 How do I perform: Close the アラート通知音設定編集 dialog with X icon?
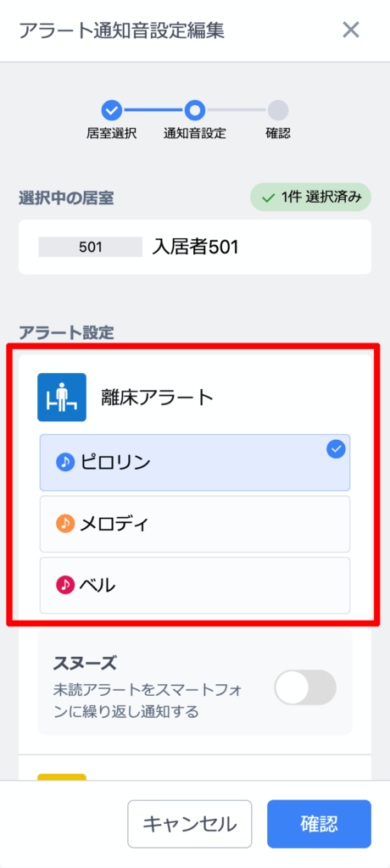click(x=351, y=30)
